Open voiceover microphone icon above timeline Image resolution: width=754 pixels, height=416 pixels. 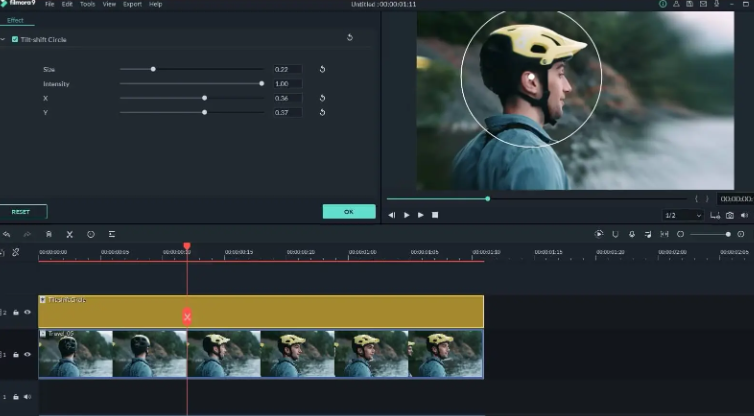632,234
